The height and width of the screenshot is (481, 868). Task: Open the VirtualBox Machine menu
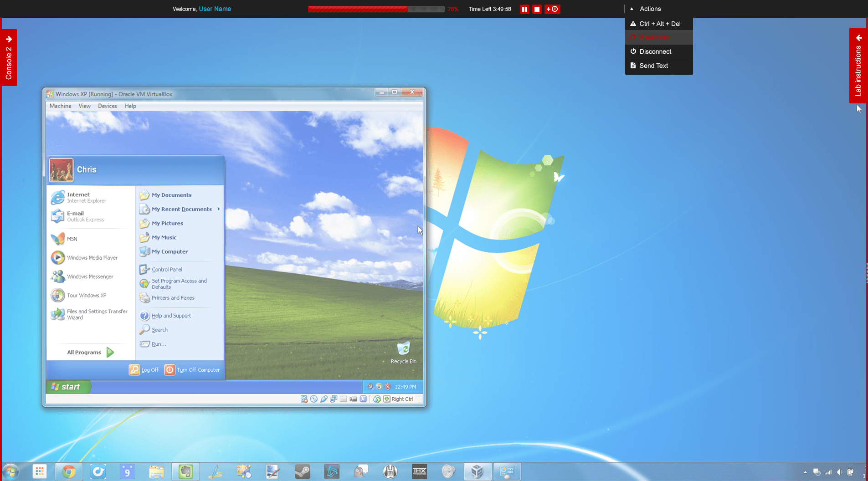coord(60,106)
